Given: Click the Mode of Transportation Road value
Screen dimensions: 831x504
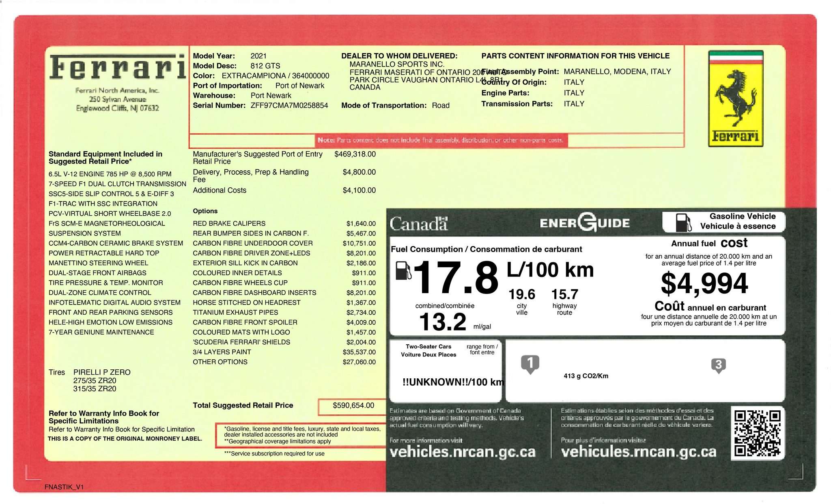Looking at the screenshot, I should click(x=441, y=105).
